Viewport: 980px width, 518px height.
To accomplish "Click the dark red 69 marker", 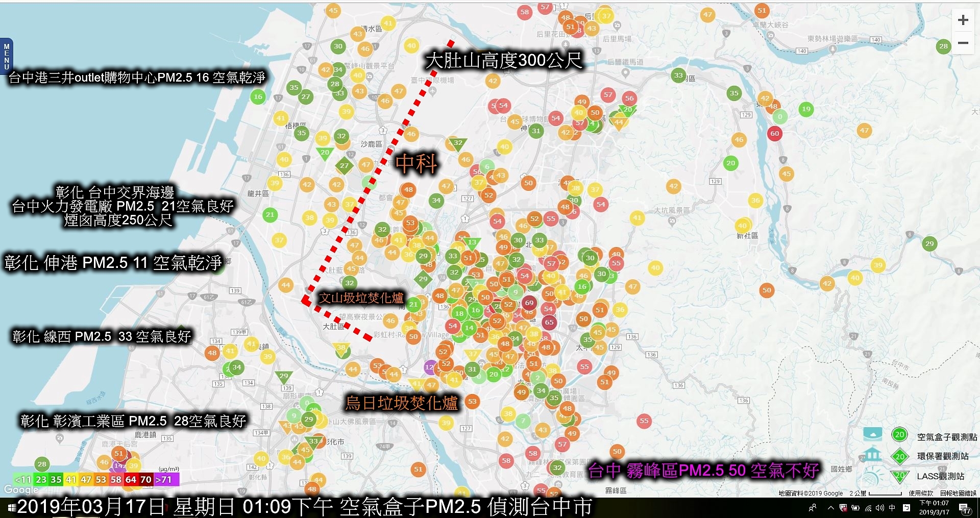I will pos(529,303).
